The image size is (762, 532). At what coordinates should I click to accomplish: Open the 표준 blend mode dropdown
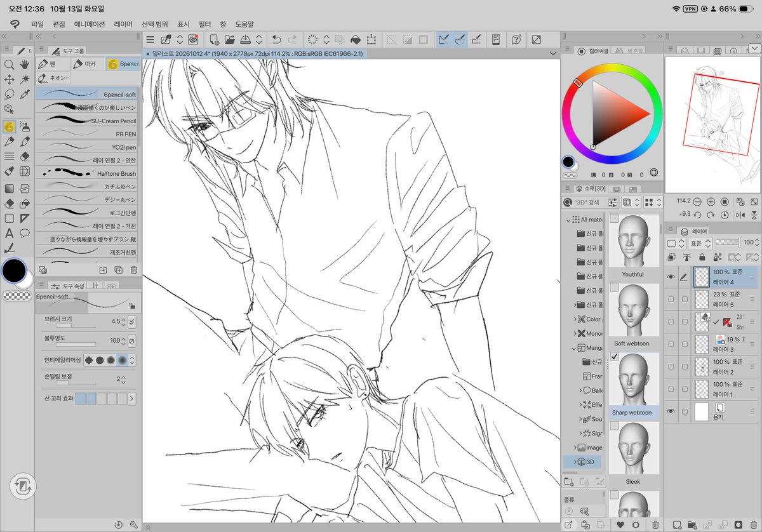click(701, 243)
